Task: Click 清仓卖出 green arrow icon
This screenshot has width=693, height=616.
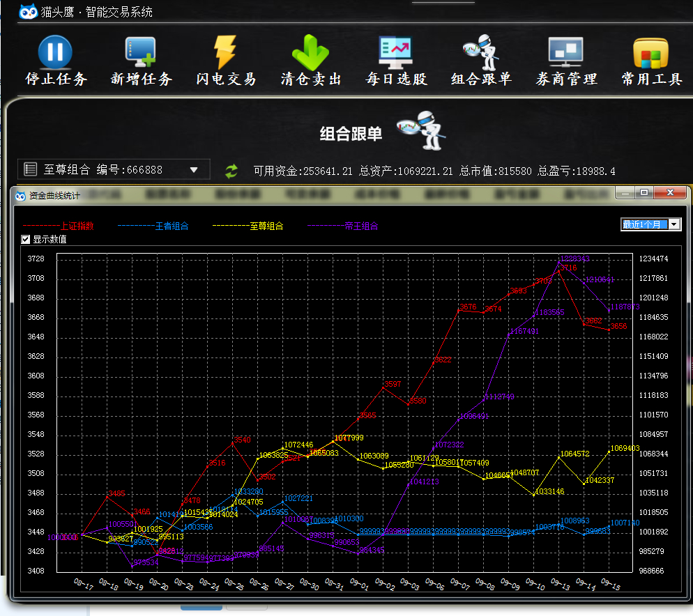Action: click(x=310, y=52)
